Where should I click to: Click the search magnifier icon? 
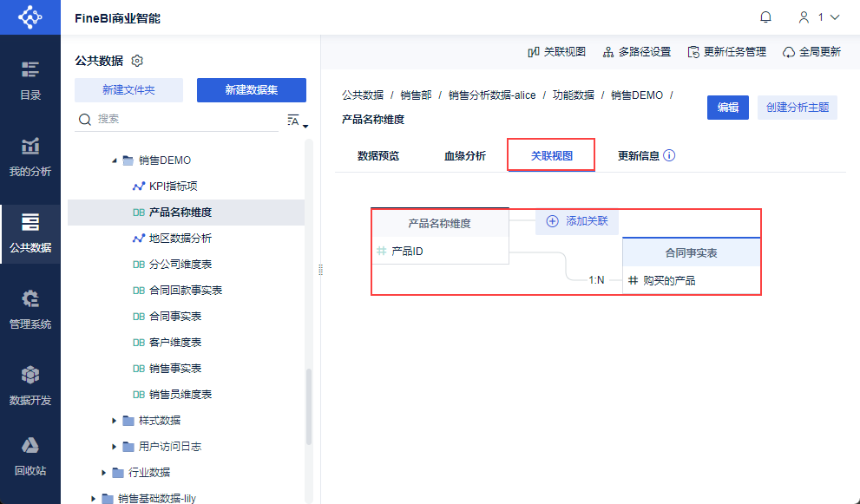[x=84, y=119]
